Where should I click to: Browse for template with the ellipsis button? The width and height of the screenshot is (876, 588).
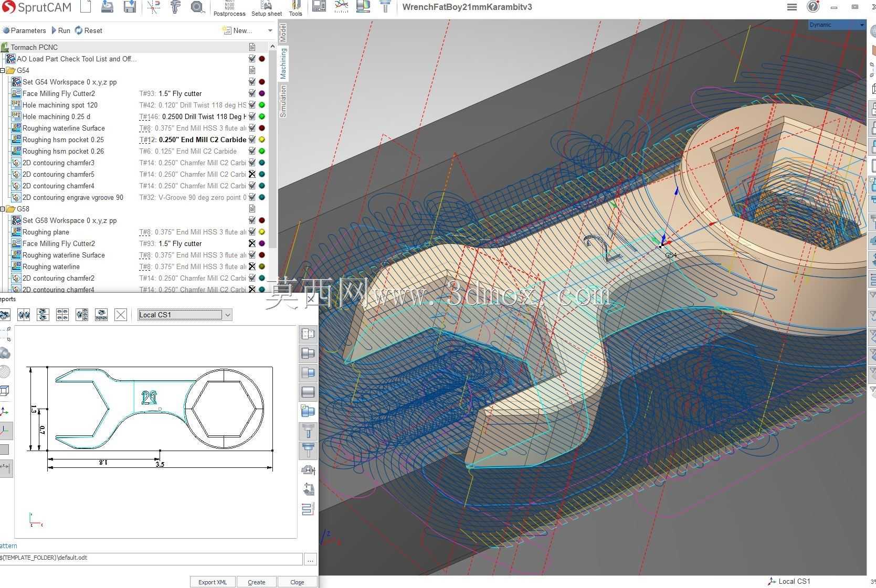coord(310,559)
